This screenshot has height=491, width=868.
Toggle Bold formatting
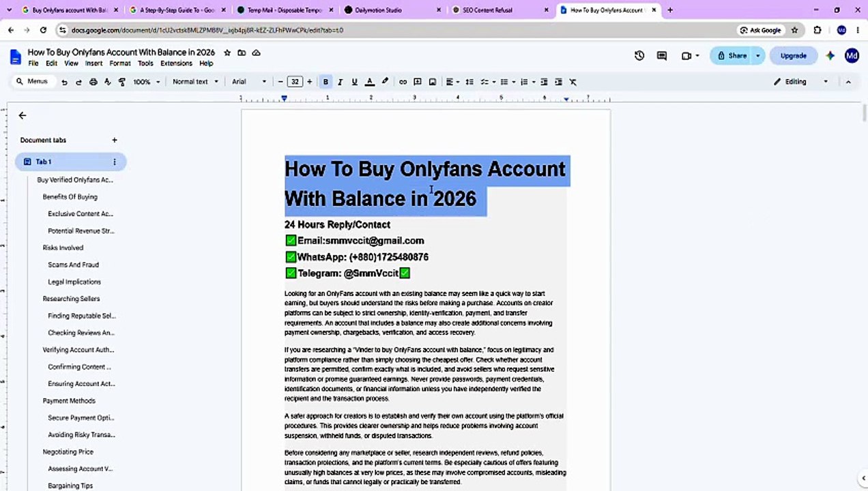pos(325,82)
